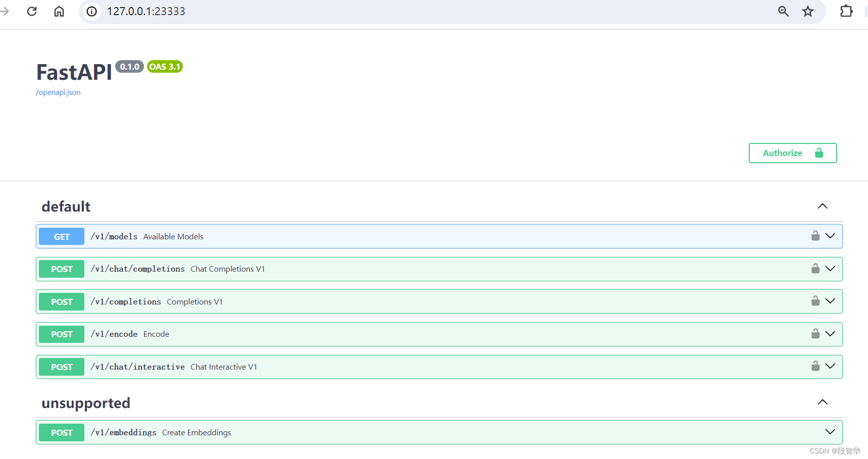
Task: Click the zoom magnifier icon in address bar
Action: click(x=783, y=11)
